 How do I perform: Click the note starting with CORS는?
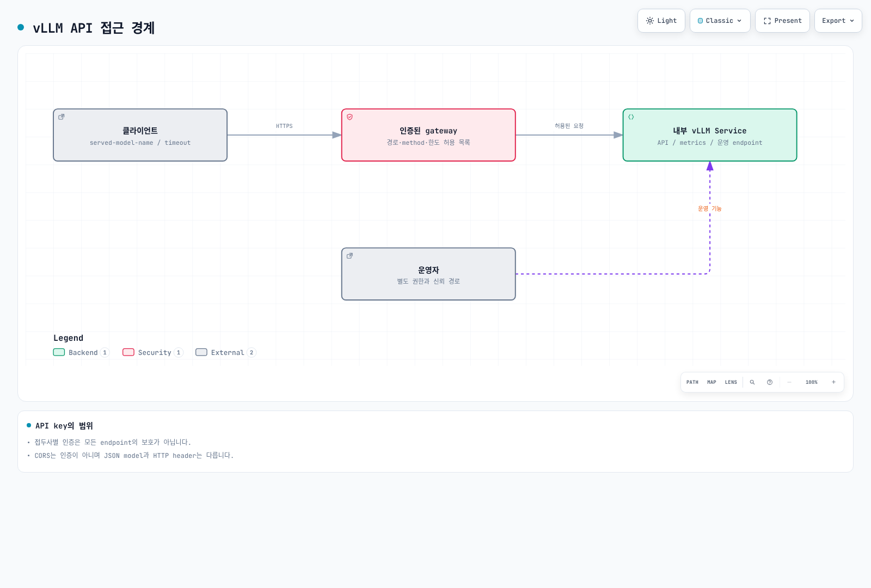(134, 455)
